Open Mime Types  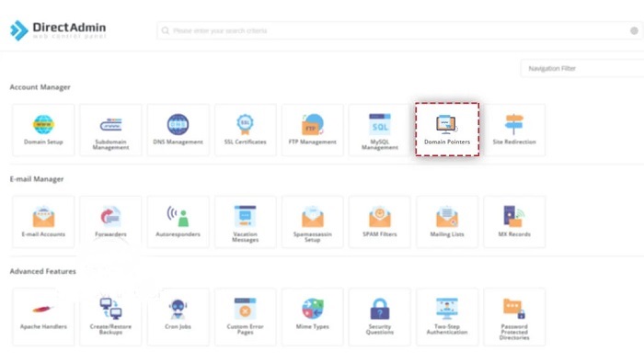click(x=313, y=317)
